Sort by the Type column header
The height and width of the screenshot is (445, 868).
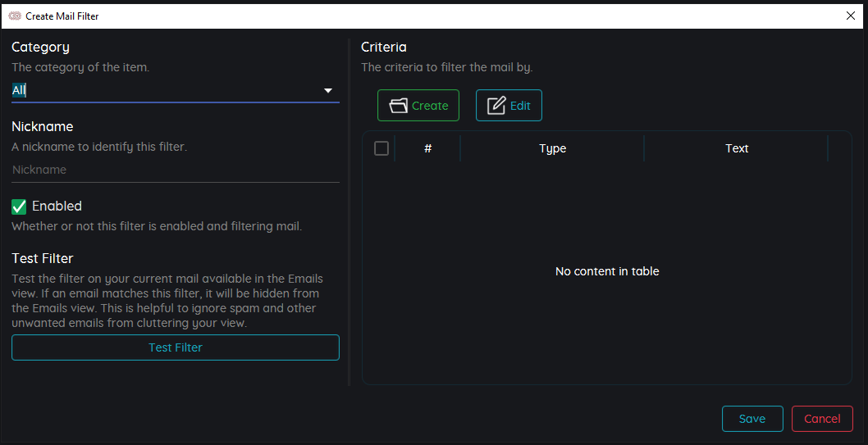coord(552,148)
